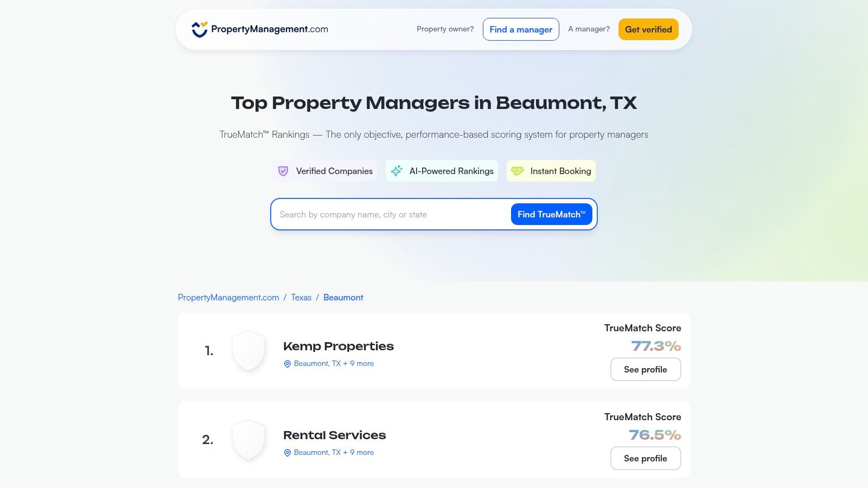Click the Instant Booking handshake icon
Screen dimensions: 868x488
[x=518, y=171]
